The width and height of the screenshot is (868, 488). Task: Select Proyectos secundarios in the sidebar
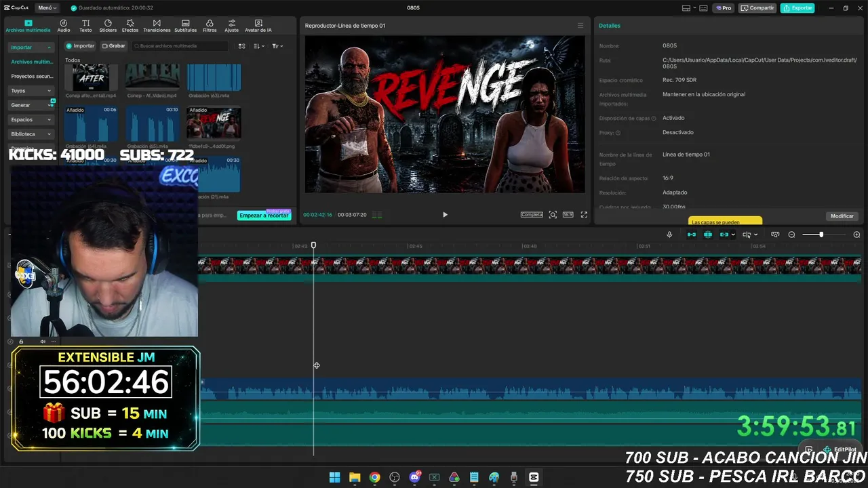(x=32, y=76)
